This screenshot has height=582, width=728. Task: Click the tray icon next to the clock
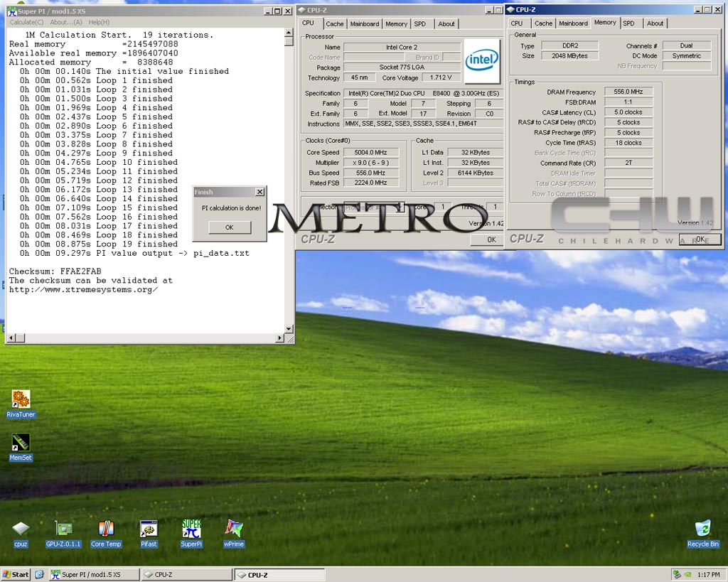click(687, 575)
